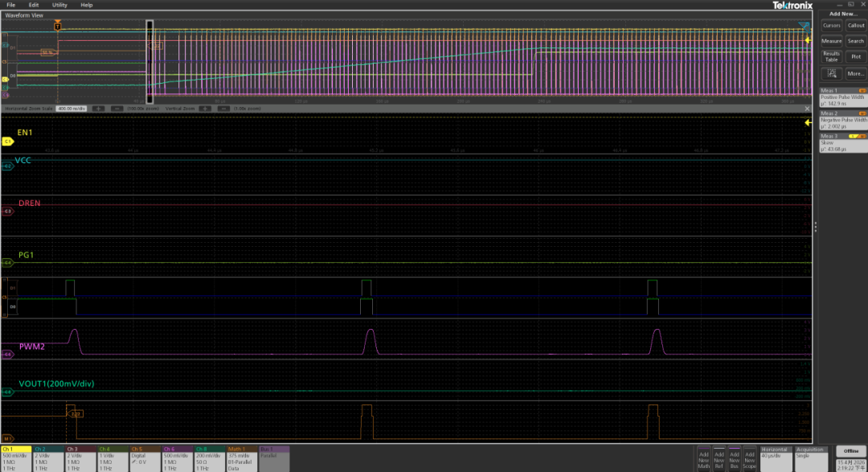Click the D1 digital channel label
Viewport: 868px width, 472px height.
[x=13, y=288]
